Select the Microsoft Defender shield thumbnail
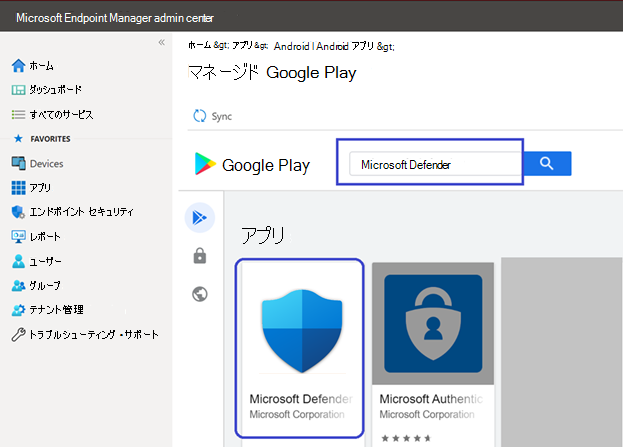Image resolution: width=626 pixels, height=447 pixels. click(302, 331)
